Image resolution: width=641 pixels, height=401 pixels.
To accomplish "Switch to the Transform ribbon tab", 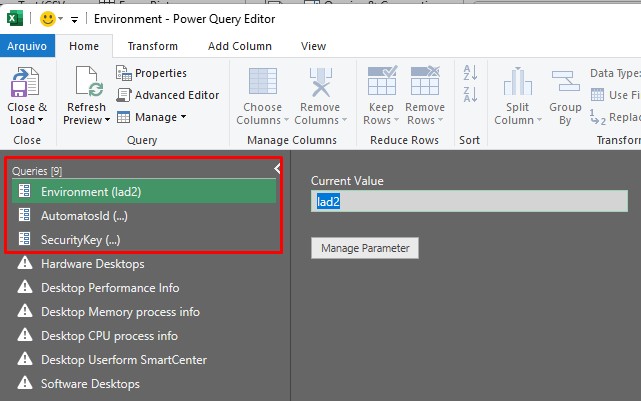I will click(x=152, y=46).
